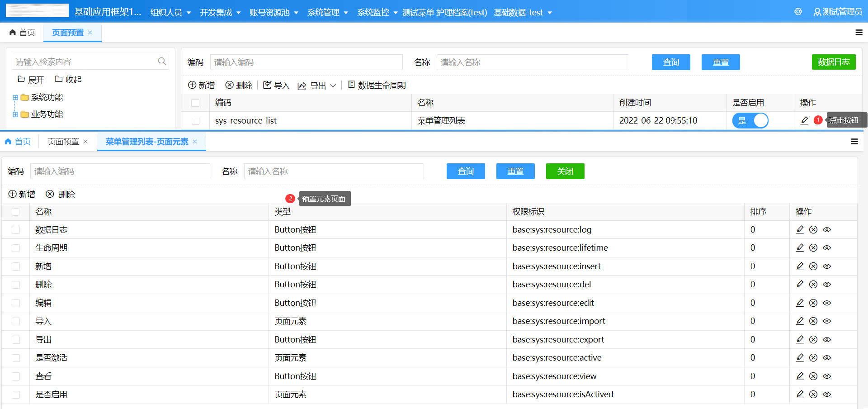Check the checkbox on the 编辑 row
The width and height of the screenshot is (868, 409).
point(16,303)
